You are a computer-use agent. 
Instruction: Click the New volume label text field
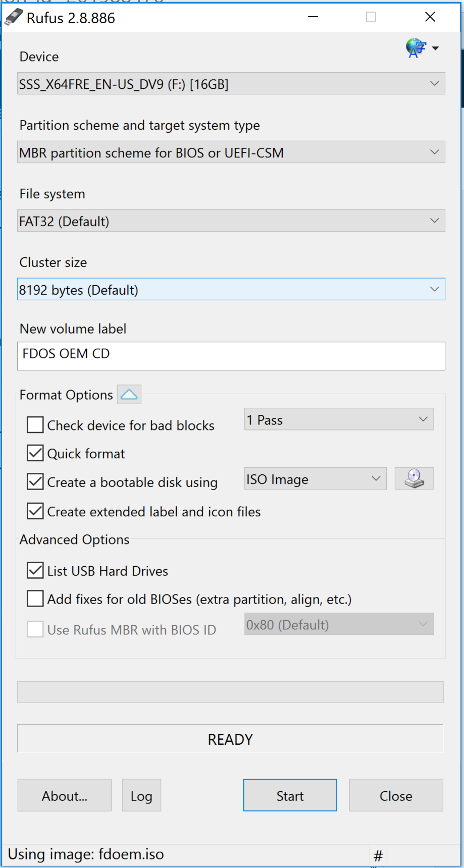tap(231, 356)
